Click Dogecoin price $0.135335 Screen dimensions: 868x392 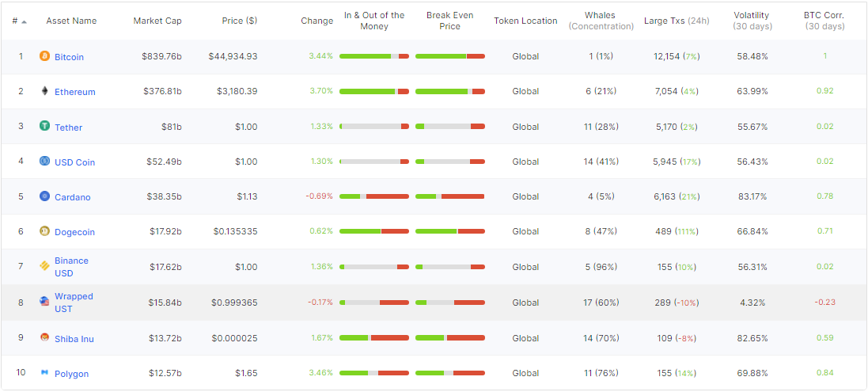tap(235, 231)
